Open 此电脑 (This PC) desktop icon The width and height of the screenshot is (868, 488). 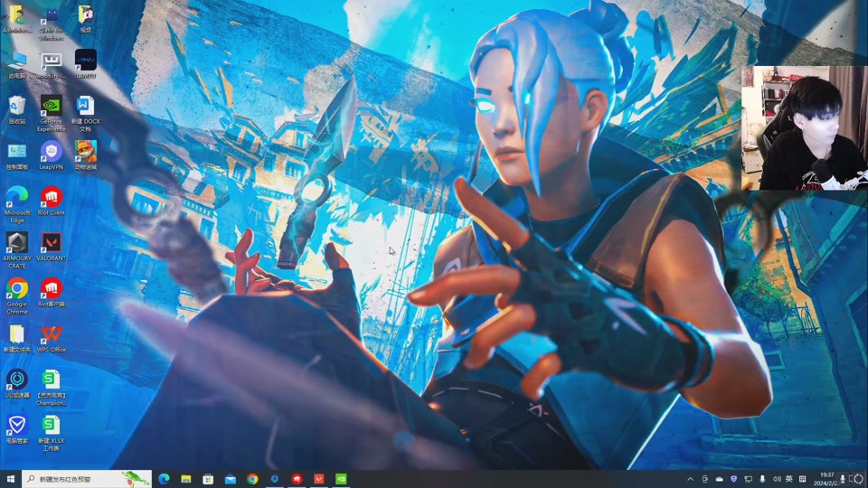coord(17,65)
